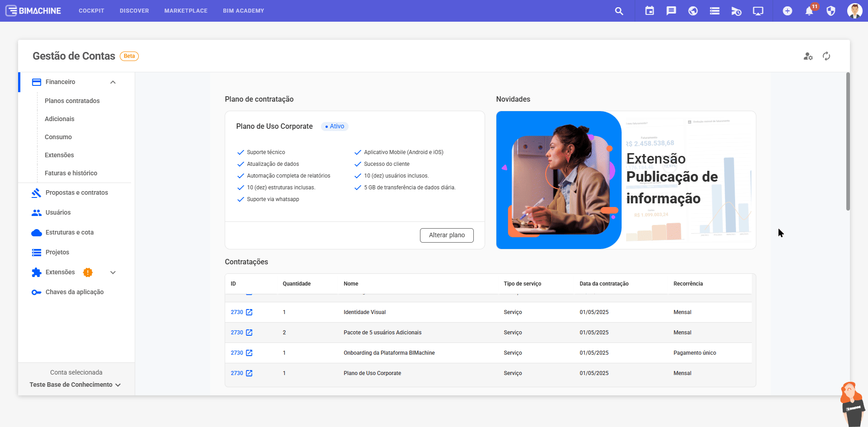Screen dimensions: 868x427
Task: Go to the Marketplace menu
Action: pyautogui.click(x=186, y=11)
